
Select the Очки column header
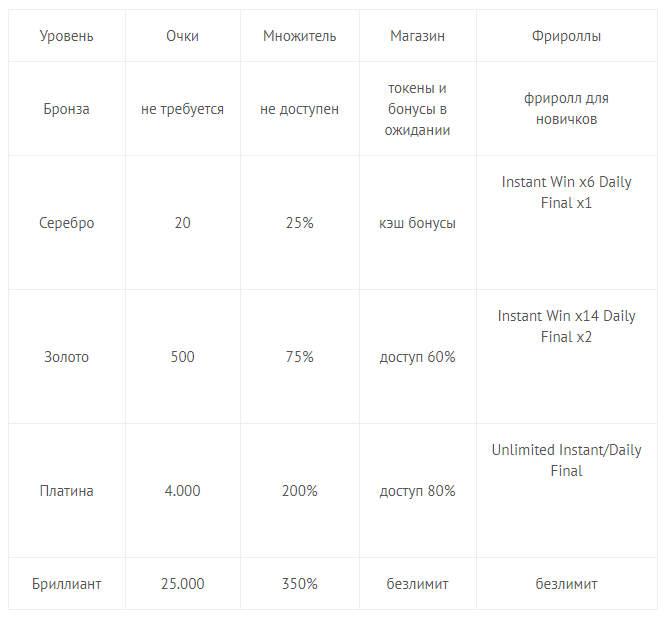click(182, 36)
